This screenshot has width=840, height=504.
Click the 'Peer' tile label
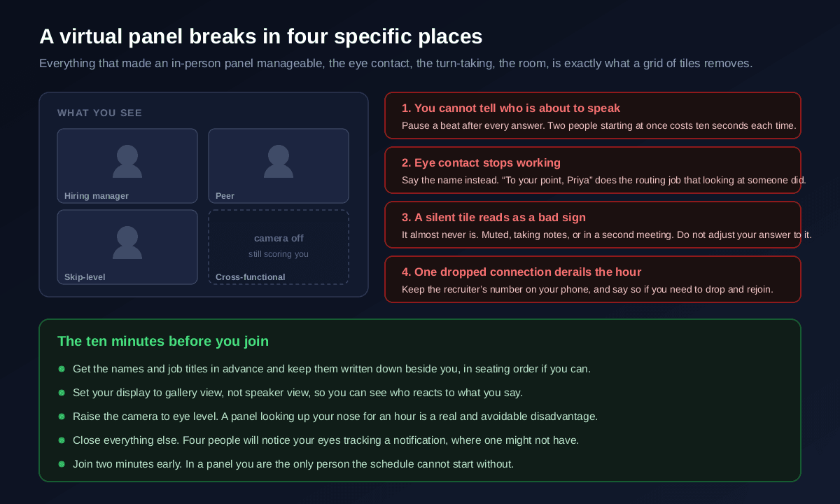(225, 196)
